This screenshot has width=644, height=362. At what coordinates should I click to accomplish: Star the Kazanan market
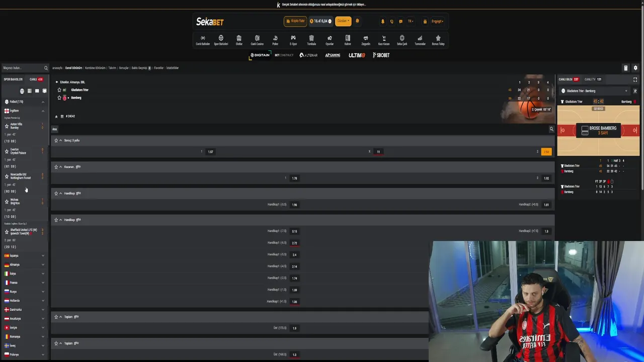pyautogui.click(x=56, y=167)
